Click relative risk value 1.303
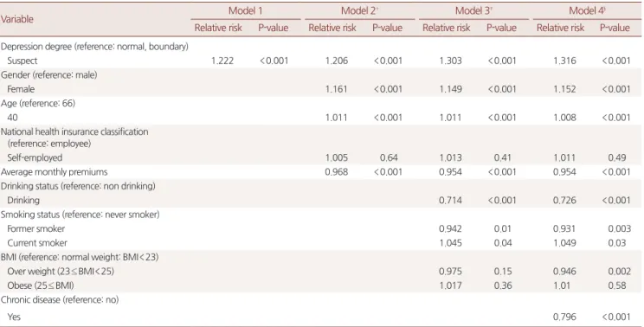This screenshot has height=327, width=644. tap(451, 61)
